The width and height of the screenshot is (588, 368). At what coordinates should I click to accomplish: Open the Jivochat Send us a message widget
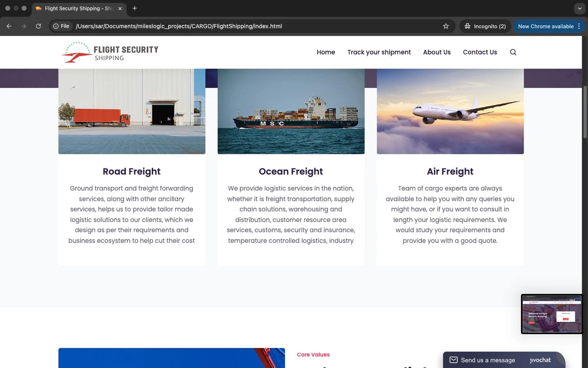(504, 360)
